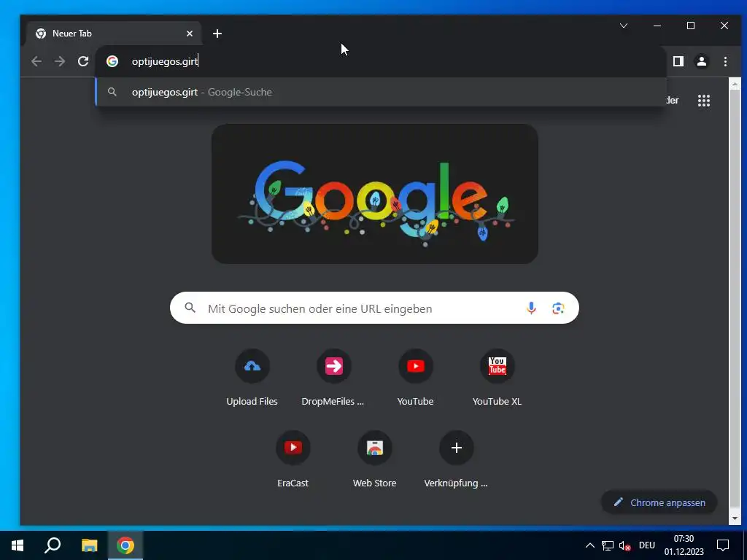Start voice search with the microphone
The image size is (747, 560).
click(x=531, y=308)
